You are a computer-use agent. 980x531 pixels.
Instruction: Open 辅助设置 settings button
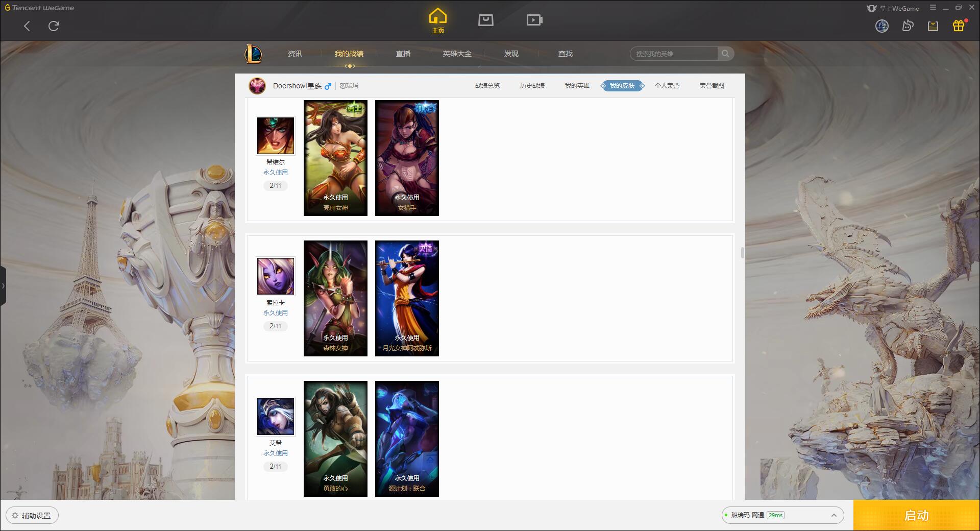point(32,516)
